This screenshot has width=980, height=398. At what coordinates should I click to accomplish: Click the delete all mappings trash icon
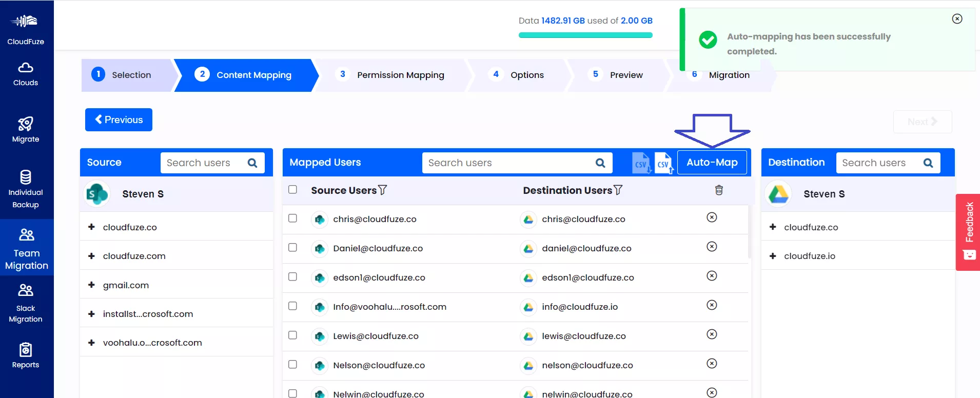[x=719, y=190]
